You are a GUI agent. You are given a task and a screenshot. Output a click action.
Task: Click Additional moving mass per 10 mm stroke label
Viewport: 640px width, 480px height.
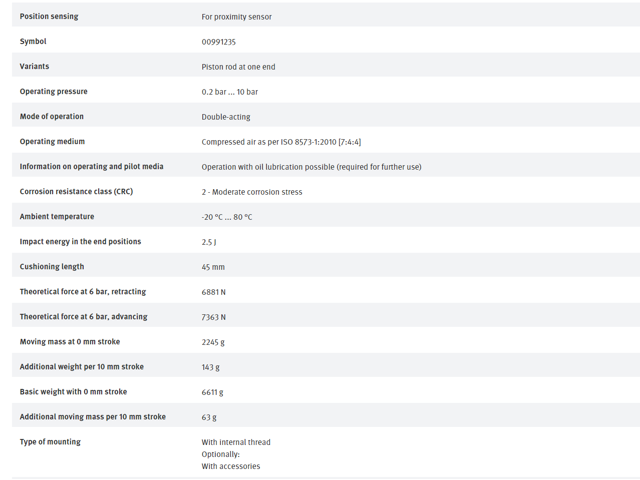point(93,417)
